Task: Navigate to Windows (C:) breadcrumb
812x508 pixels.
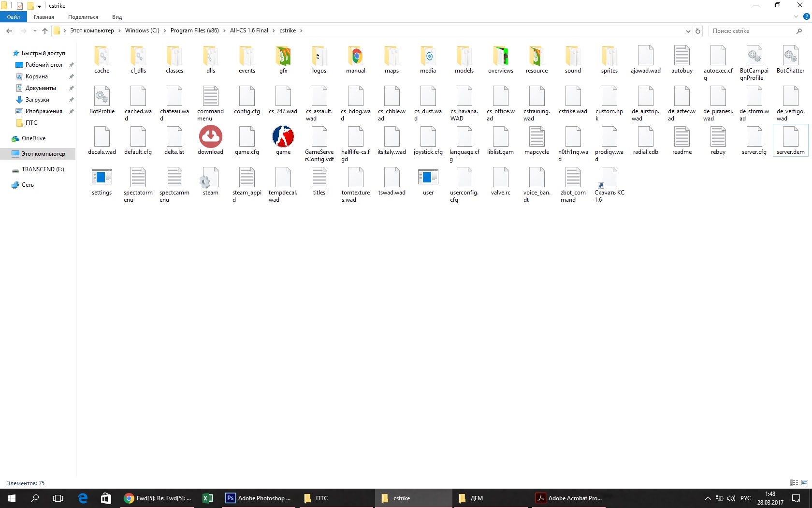Action: tap(142, 30)
